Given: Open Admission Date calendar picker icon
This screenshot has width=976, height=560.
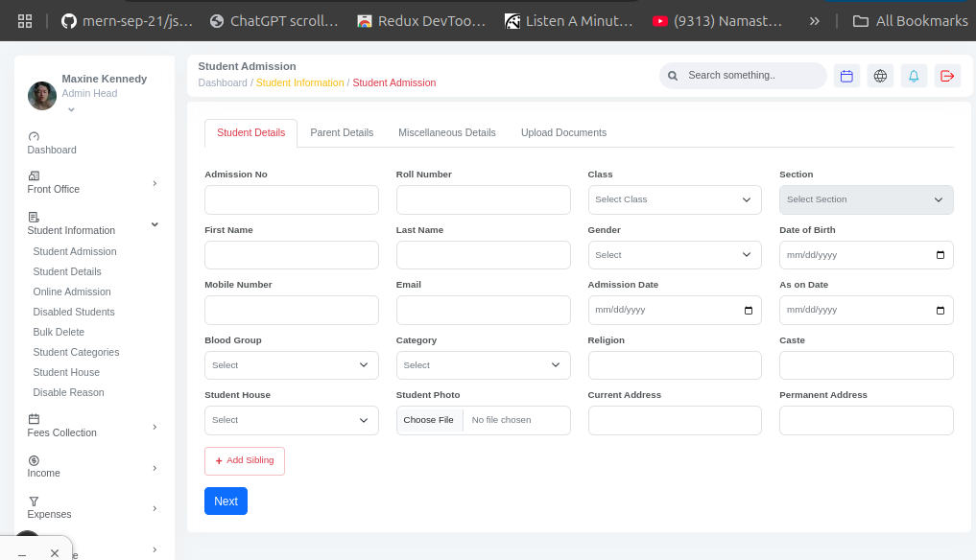Looking at the screenshot, I should click(x=749, y=311).
